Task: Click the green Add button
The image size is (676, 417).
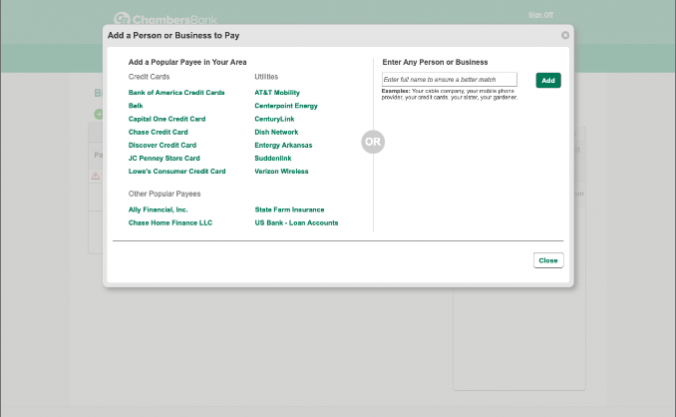Action: tap(548, 80)
